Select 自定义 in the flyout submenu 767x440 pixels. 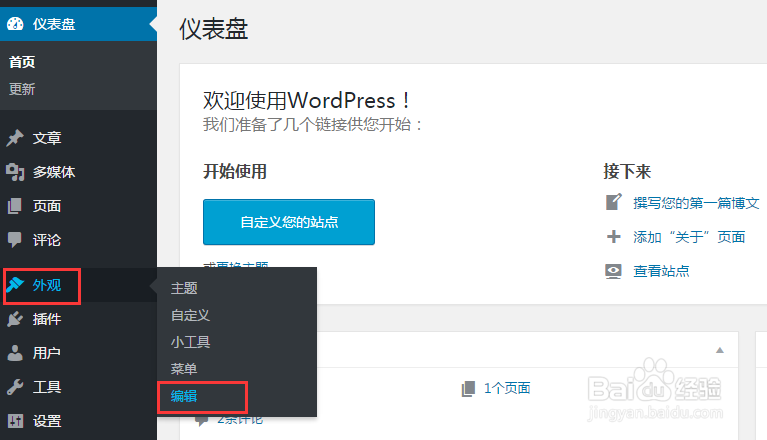click(x=190, y=315)
